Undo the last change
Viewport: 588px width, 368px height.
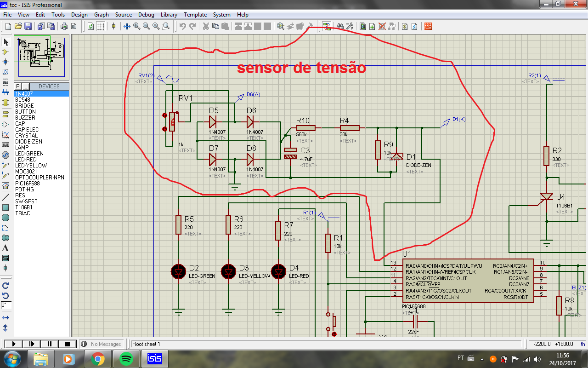182,26
